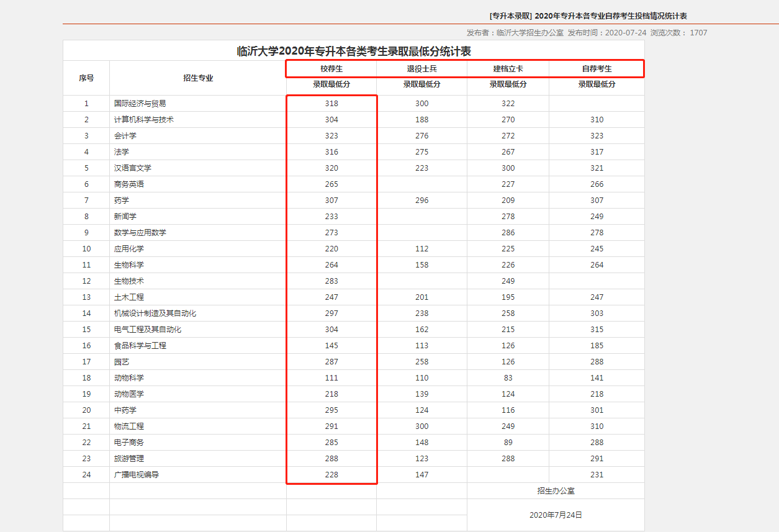Select the 自荐考生 column header
The image size is (779, 532).
click(596, 68)
